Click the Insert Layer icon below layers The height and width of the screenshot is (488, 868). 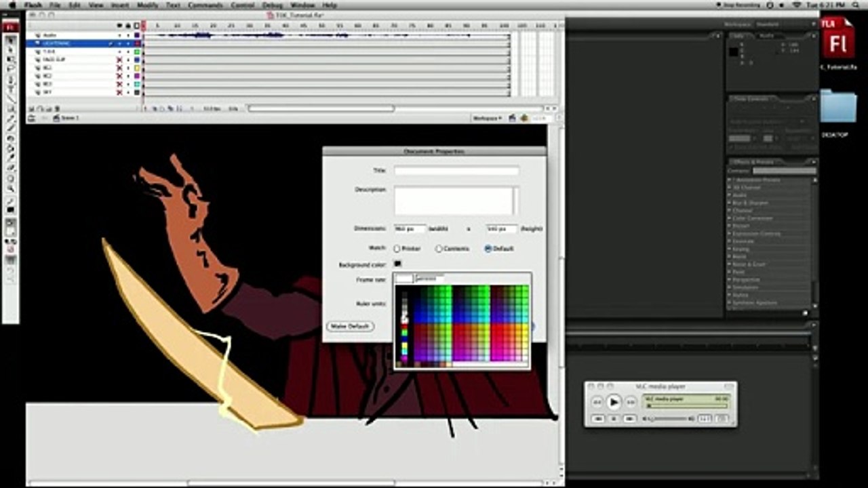(31, 108)
